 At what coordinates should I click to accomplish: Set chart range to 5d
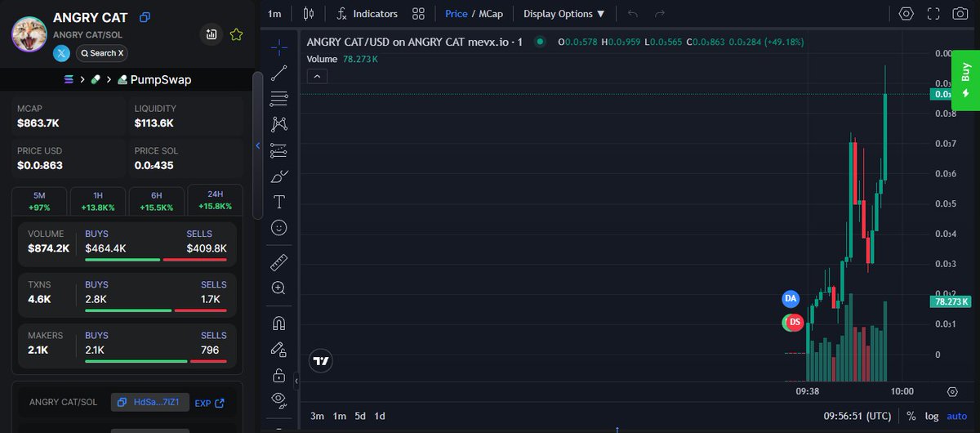pos(360,416)
